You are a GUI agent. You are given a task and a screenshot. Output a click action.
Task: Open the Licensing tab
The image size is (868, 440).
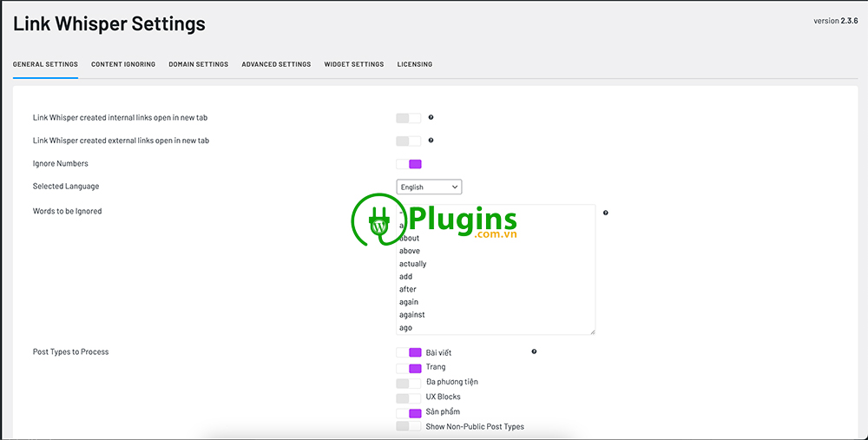tap(414, 64)
